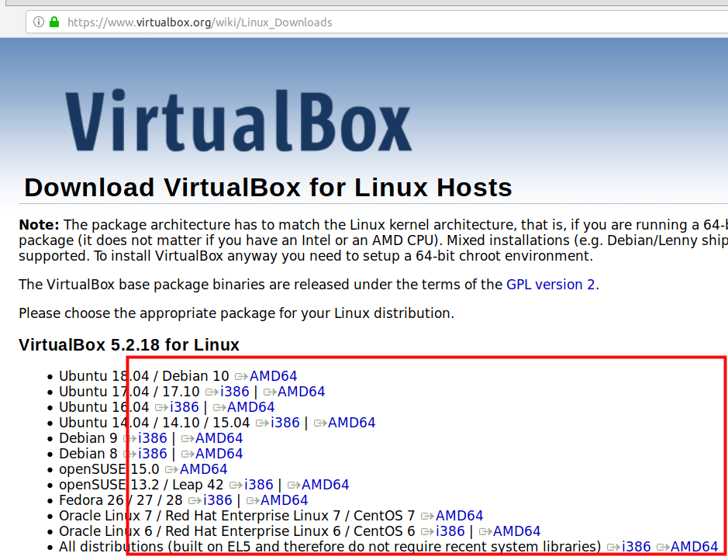Download AMD64 package for Oracle Linux 6
The height and width of the screenshot is (560, 728).
click(x=517, y=531)
